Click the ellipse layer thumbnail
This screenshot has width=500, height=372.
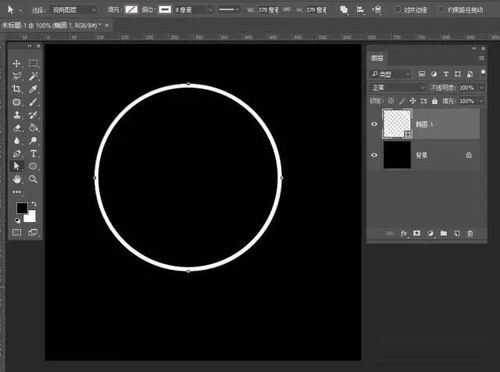[x=397, y=124]
